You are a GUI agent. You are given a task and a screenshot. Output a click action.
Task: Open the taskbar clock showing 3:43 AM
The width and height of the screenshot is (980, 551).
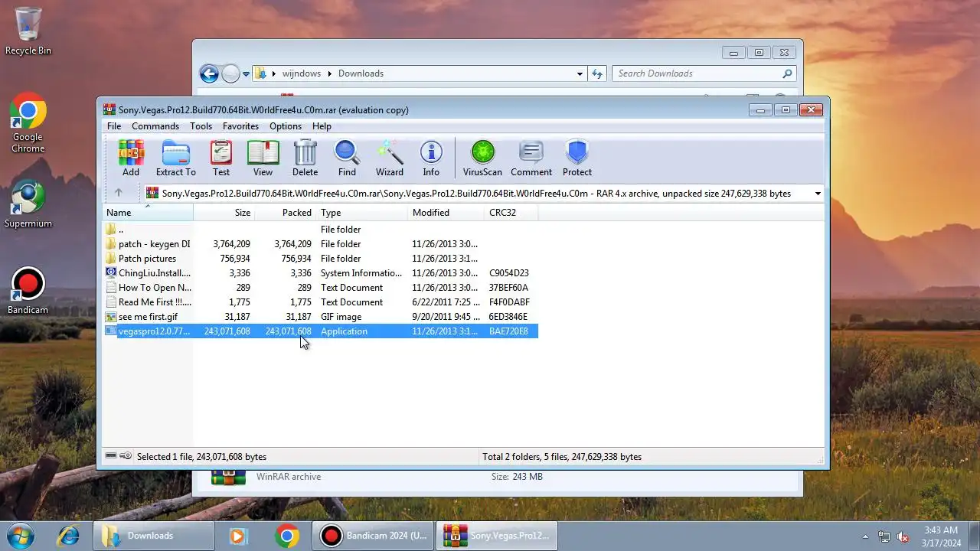[x=941, y=536]
